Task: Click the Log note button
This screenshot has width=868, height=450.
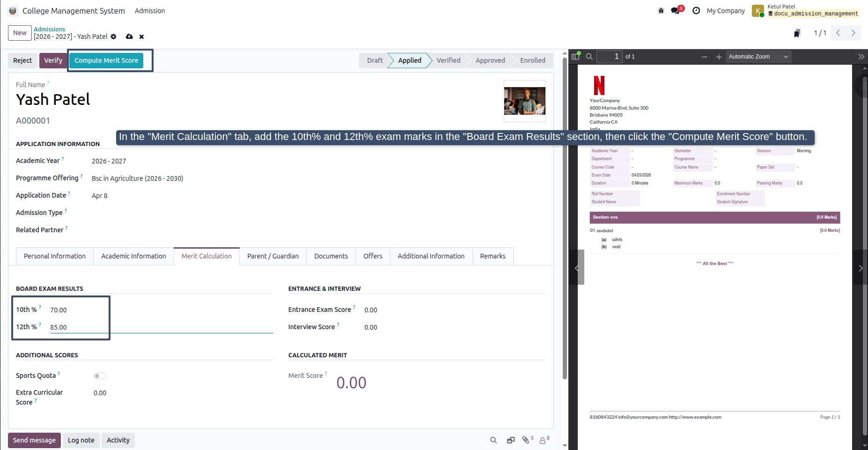Action: tap(81, 440)
